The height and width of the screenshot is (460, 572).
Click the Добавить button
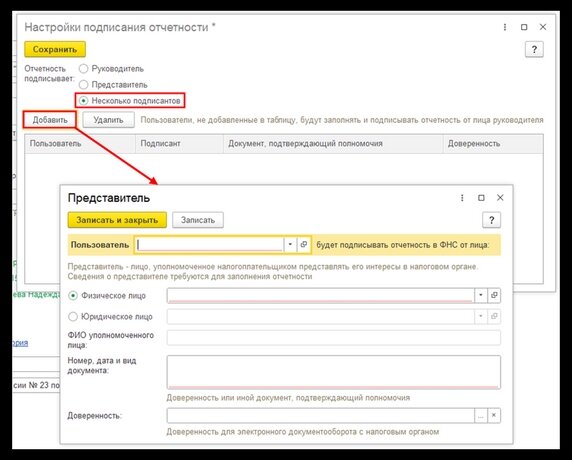[50, 120]
